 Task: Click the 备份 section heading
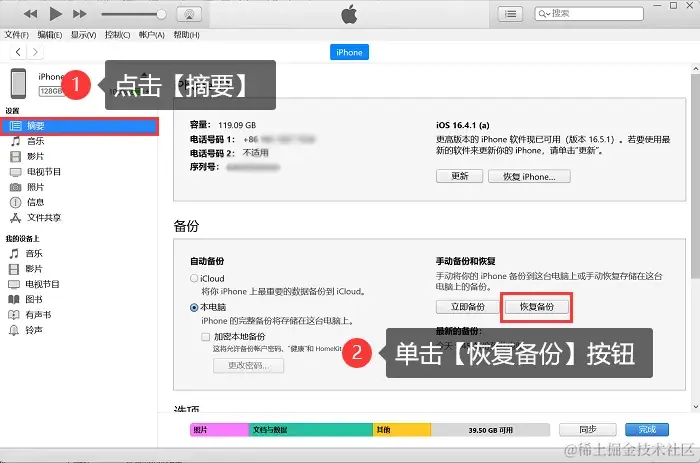click(x=186, y=226)
